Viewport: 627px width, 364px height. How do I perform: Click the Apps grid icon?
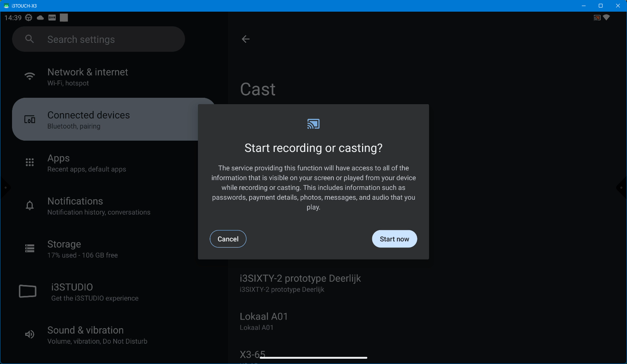[29, 162]
